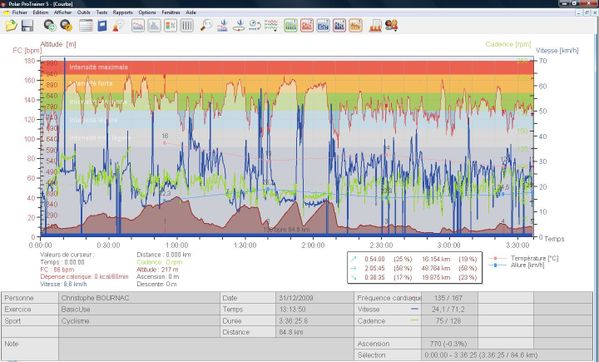Select the distribution chart view icon
599x362 pixels.
tap(154, 26)
